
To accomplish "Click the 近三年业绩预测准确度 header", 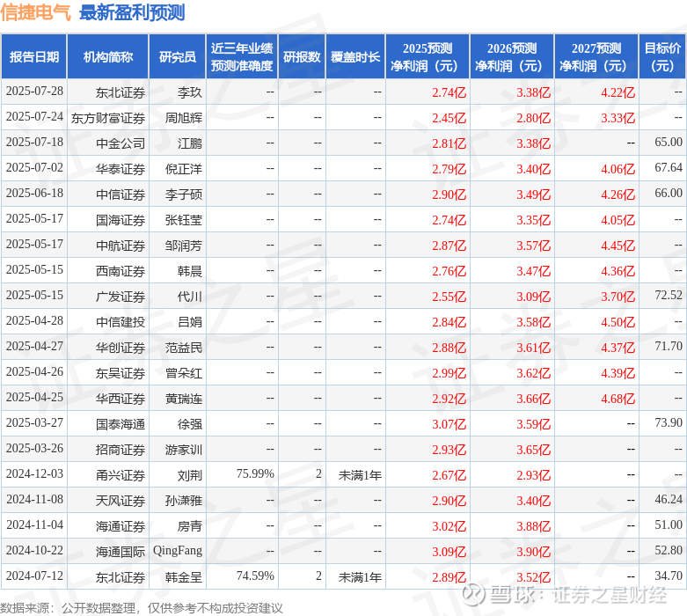I will coord(242,57).
